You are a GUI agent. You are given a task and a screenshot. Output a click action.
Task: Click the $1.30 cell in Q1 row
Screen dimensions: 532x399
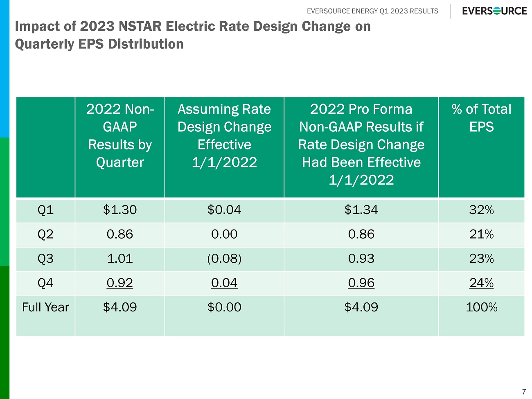coord(120,210)
